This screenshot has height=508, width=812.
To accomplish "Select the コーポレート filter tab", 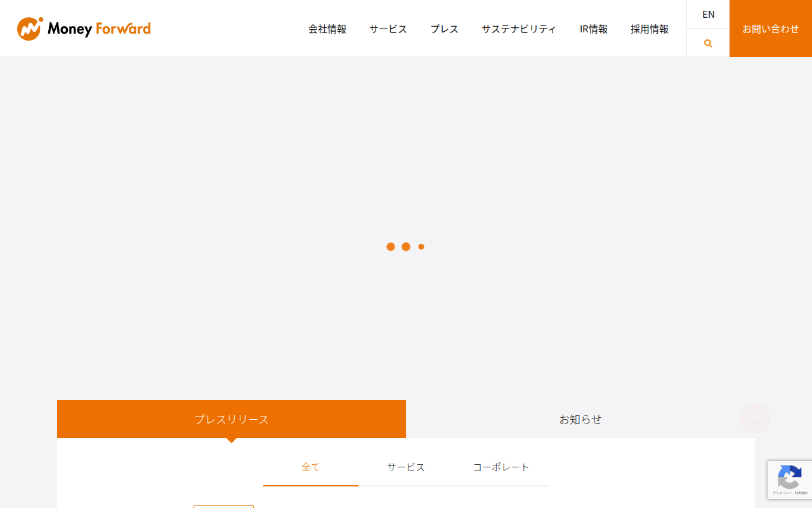I will point(501,467).
